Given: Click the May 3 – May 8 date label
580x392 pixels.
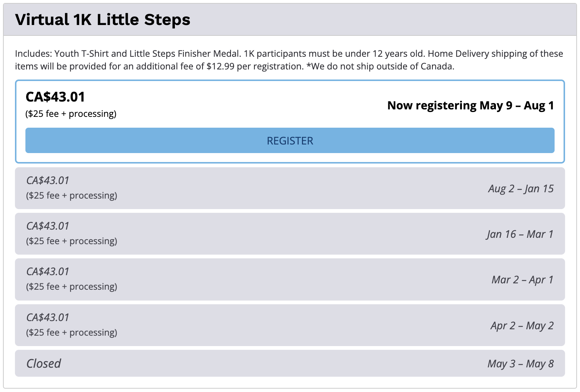Looking at the screenshot, I should tap(521, 364).
